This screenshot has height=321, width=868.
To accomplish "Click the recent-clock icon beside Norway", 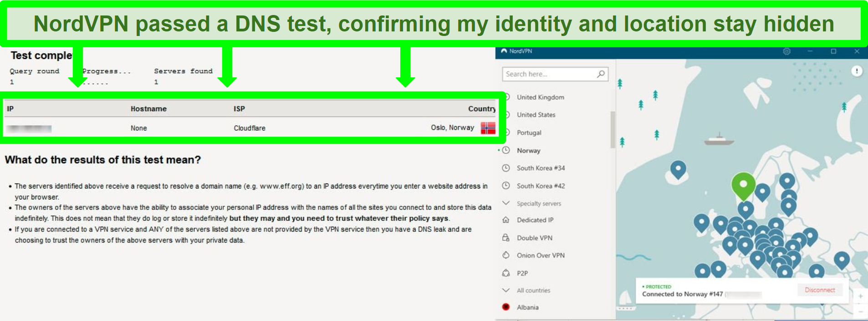I will (x=505, y=150).
